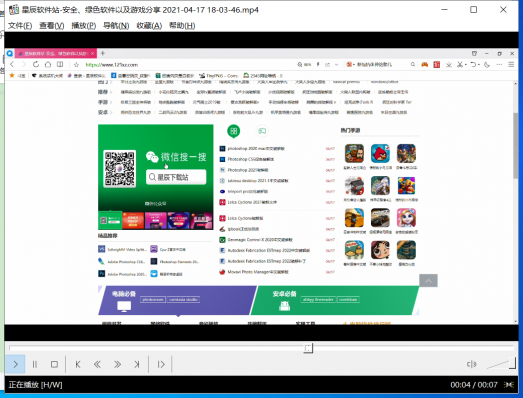Decrease playback speed with double-left arrows
This screenshot has height=398, width=523.
97,364
